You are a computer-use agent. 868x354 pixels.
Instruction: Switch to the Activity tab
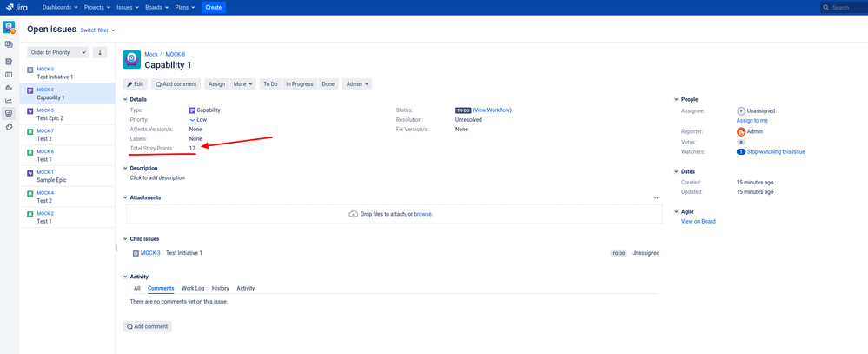click(x=246, y=288)
